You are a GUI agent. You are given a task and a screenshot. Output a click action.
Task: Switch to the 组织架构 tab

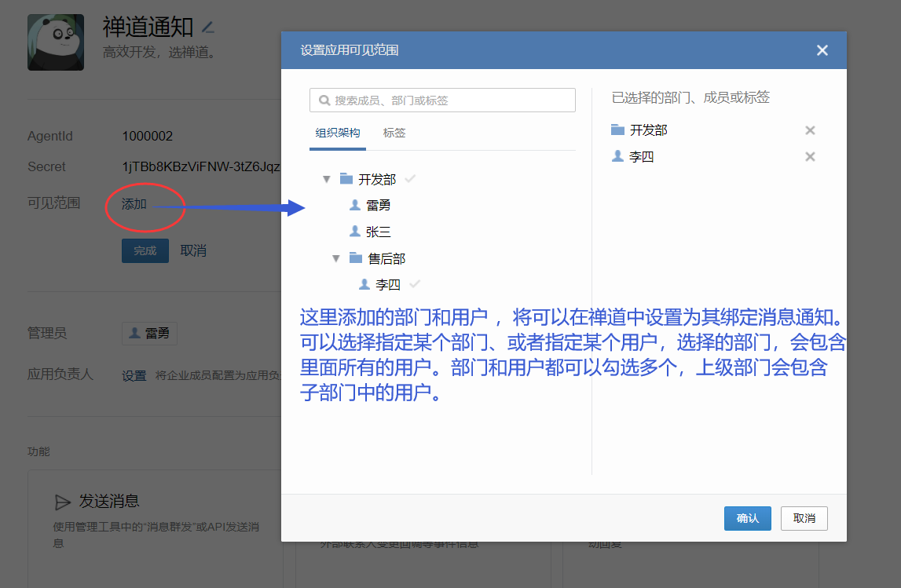[337, 133]
